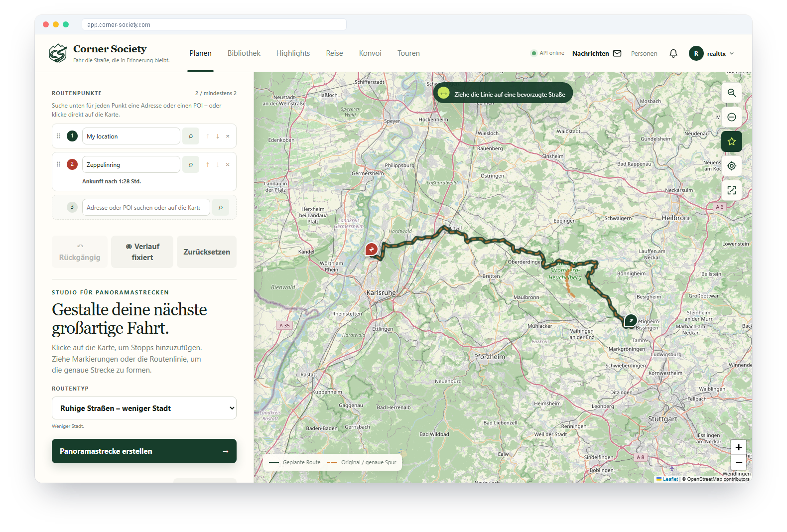Open Nachrichten messages
The width and height of the screenshot is (787, 532).
tap(597, 53)
